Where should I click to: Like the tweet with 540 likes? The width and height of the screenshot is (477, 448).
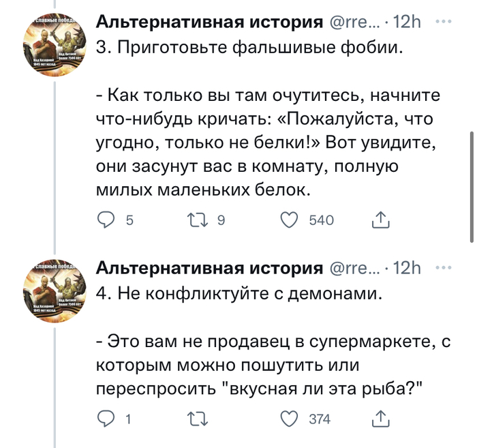pyautogui.click(x=290, y=220)
